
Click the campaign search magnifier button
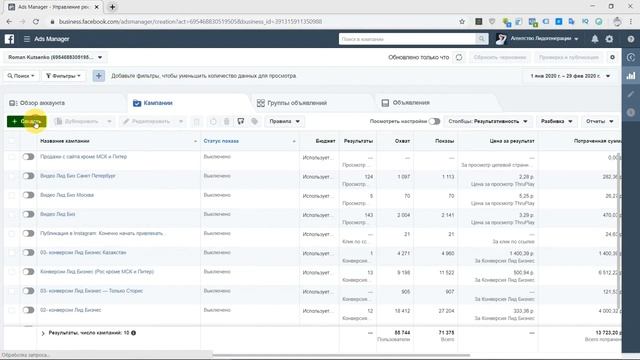pos(482,39)
